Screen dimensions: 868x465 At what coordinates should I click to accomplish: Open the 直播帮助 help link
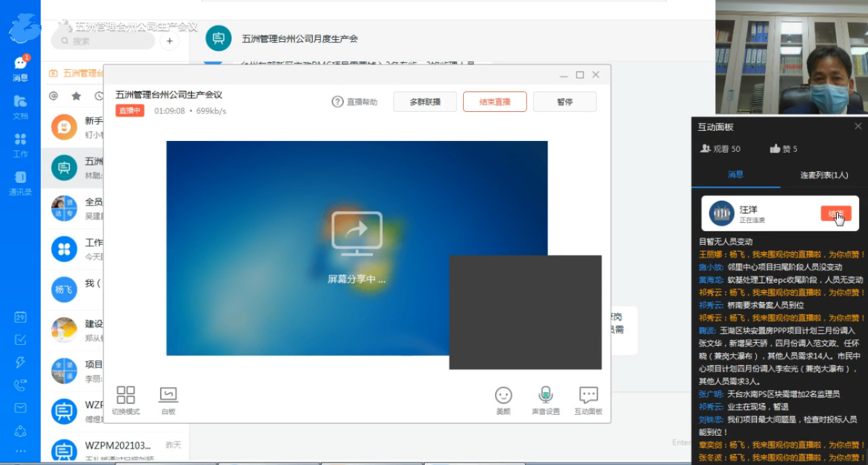tap(355, 102)
